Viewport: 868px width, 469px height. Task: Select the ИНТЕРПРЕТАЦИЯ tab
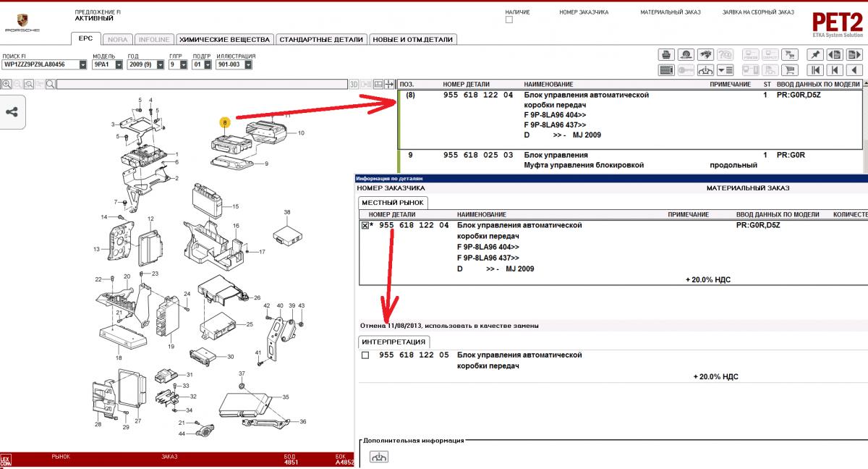[x=394, y=342]
